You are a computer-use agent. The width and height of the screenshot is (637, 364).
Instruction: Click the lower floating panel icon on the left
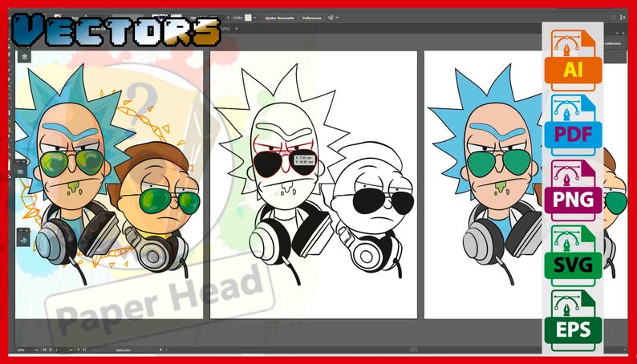pos(22,240)
